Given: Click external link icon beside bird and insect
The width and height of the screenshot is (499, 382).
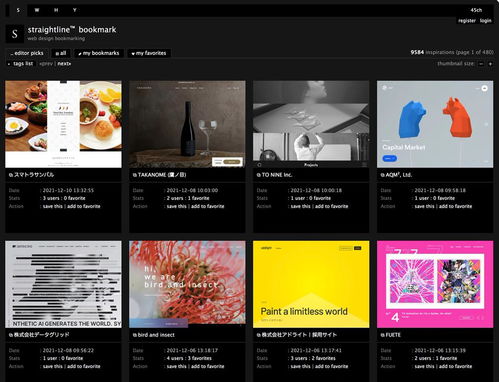Looking at the screenshot, I should 135,335.
